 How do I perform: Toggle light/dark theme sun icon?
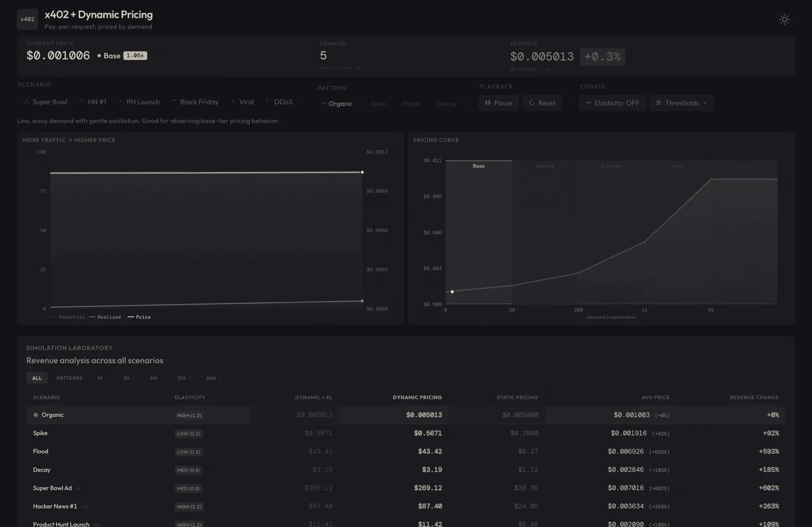click(785, 19)
